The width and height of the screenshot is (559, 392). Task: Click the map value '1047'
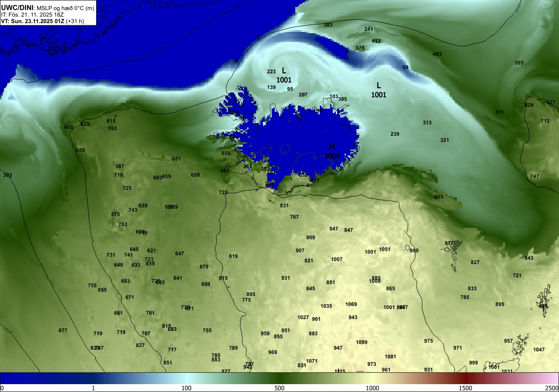539,350
